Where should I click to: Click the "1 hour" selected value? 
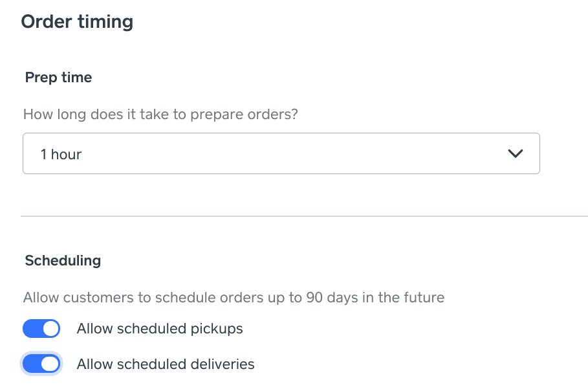point(61,155)
